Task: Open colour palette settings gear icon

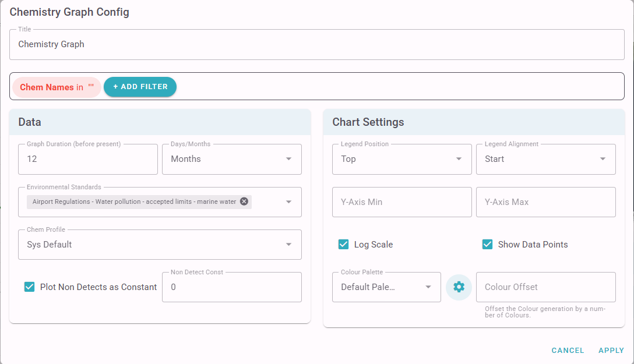Action: (x=459, y=287)
